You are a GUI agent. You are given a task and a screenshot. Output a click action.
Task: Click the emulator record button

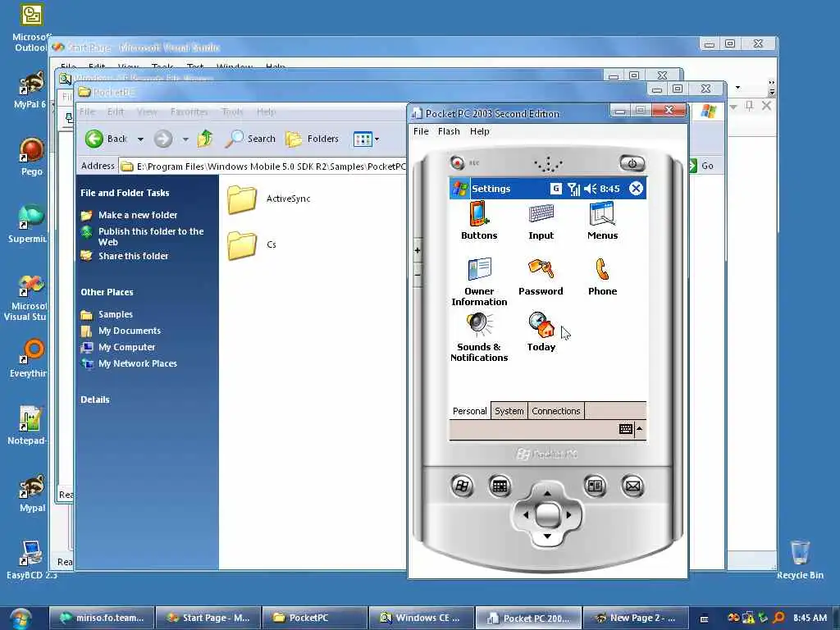coord(457,162)
